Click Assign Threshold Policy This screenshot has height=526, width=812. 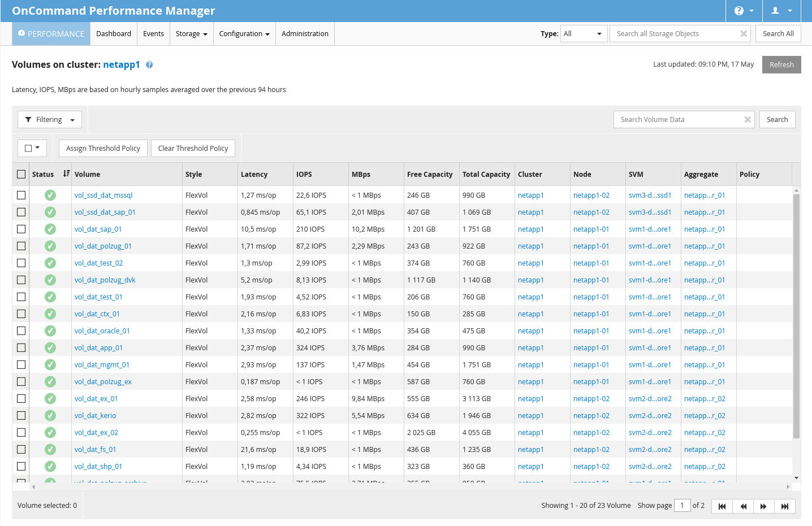pyautogui.click(x=103, y=148)
